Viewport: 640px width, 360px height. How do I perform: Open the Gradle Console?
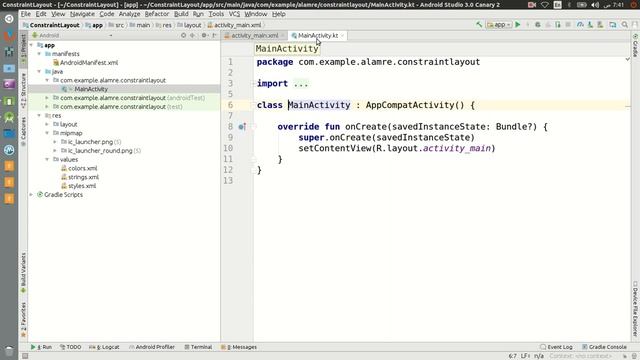604,347
